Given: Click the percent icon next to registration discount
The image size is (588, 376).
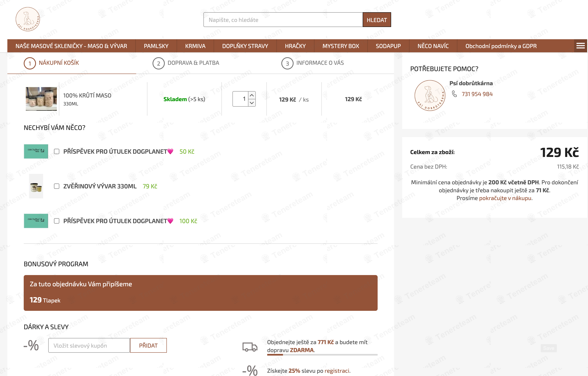Looking at the screenshot, I should coord(250,370).
